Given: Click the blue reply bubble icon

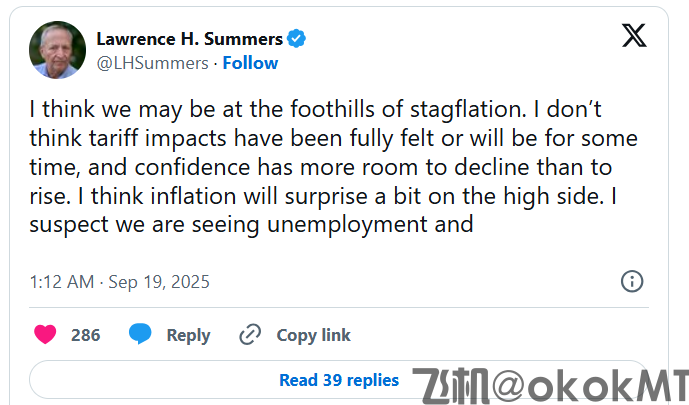Looking at the screenshot, I should click(140, 335).
